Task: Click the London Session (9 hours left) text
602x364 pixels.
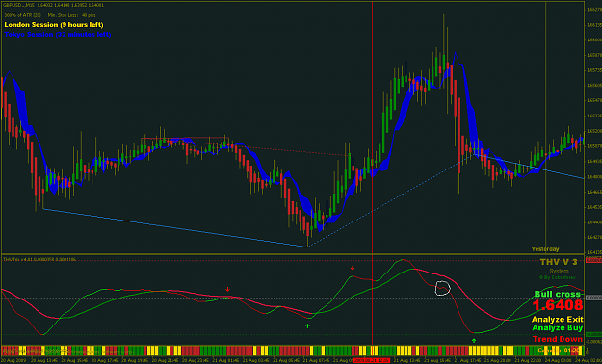Action: pos(54,25)
